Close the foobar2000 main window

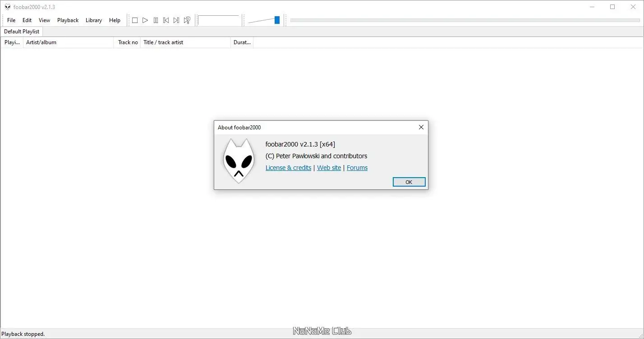[633, 7]
